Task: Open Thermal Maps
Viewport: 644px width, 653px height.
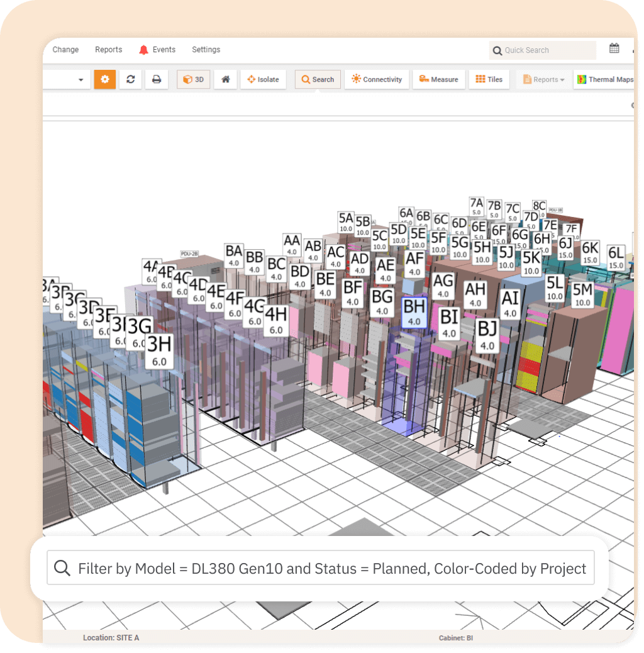Action: click(605, 79)
